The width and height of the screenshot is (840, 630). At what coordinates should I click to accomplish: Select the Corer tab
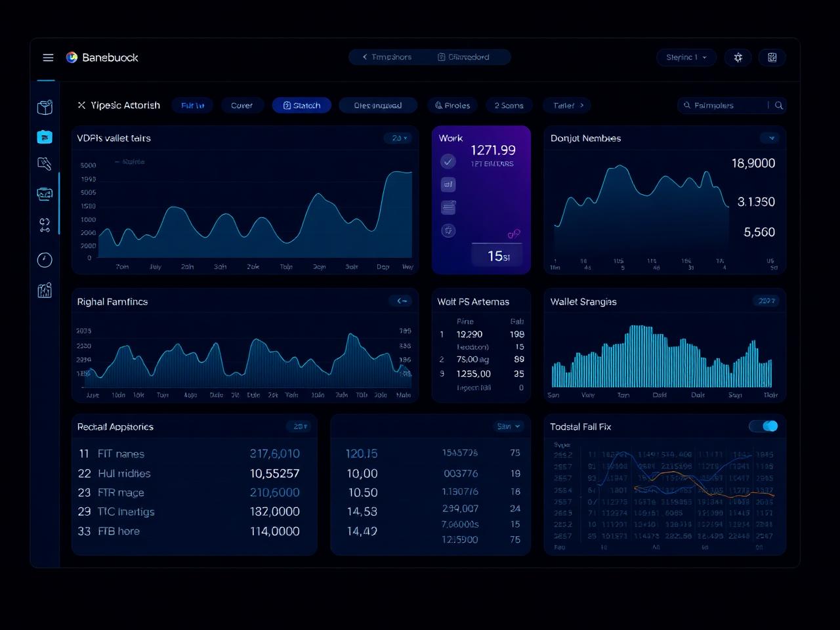pos(241,106)
